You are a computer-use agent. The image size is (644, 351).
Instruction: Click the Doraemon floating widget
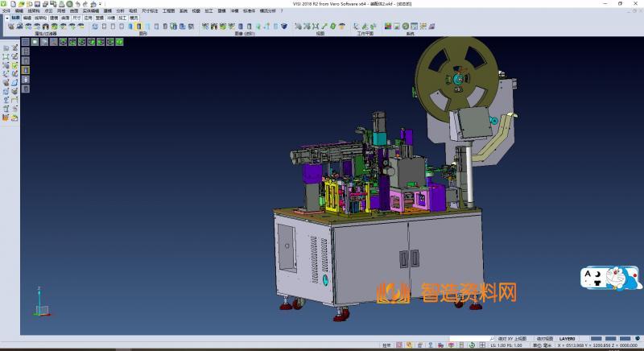[612, 279]
